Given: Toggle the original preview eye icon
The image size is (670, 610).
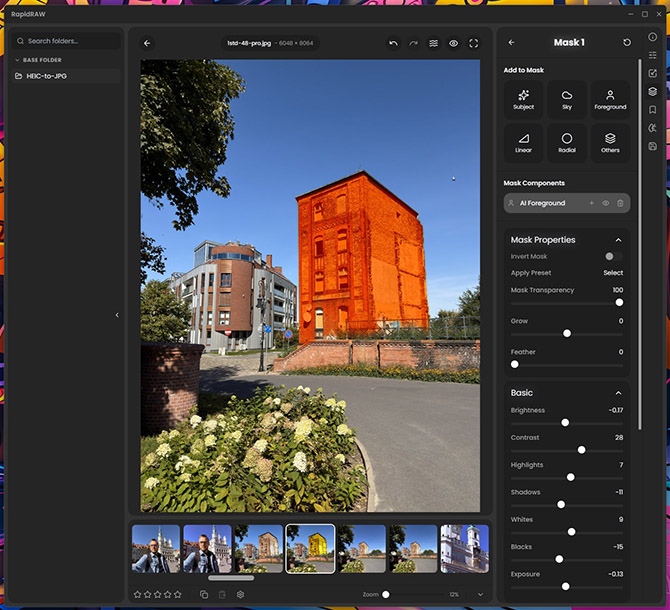Looking at the screenshot, I should coord(454,43).
